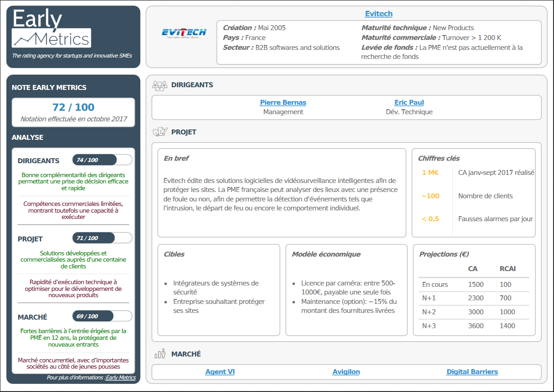Click the 'Levée de fonds' label
The height and width of the screenshot is (392, 554).
click(389, 48)
